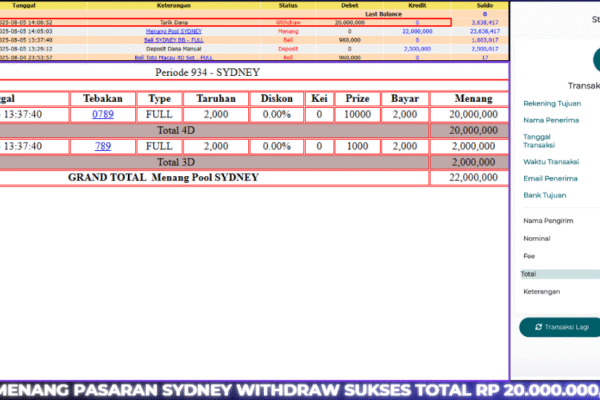Click FULL type in 789 row
The height and width of the screenshot is (400, 600).
pyautogui.click(x=159, y=146)
